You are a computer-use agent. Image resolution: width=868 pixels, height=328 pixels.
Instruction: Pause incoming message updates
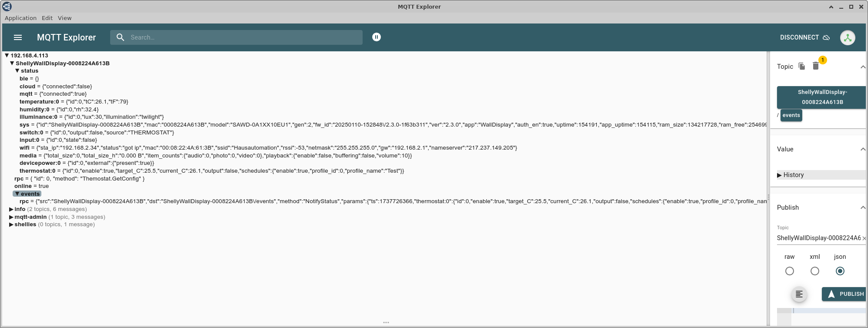coord(377,37)
